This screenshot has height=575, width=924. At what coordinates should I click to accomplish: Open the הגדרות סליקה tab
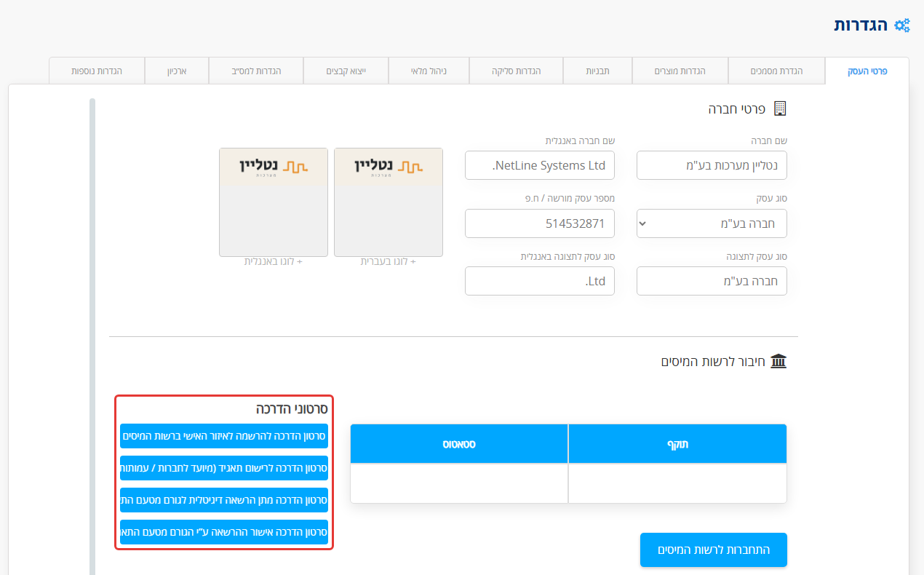517,71
